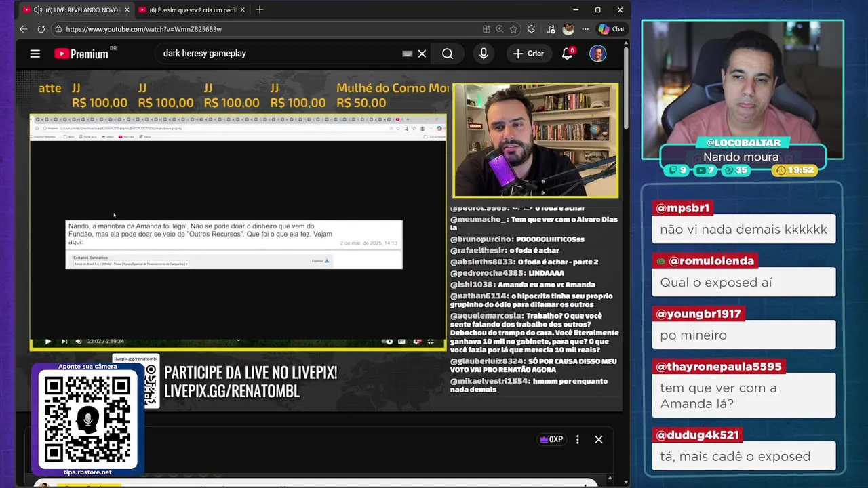Close the 'LIVE: REVELANDO NOVOS' tab
Viewport: 868px width, 488px height.
[127, 10]
